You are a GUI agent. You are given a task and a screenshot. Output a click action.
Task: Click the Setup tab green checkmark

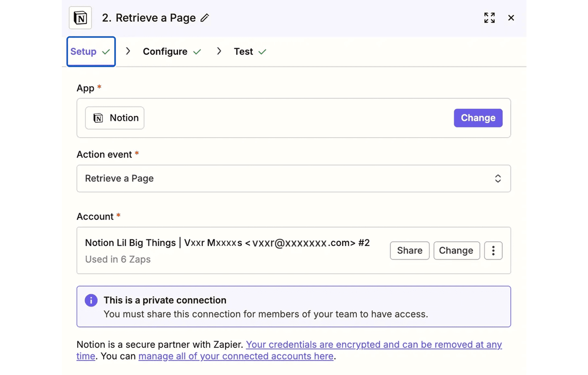pos(106,52)
